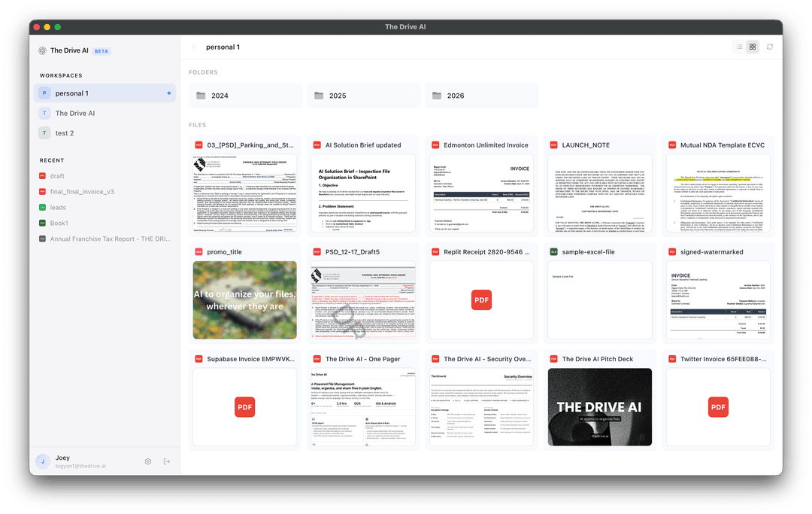Open recent Annual Franchise Tax Report file

tap(105, 239)
